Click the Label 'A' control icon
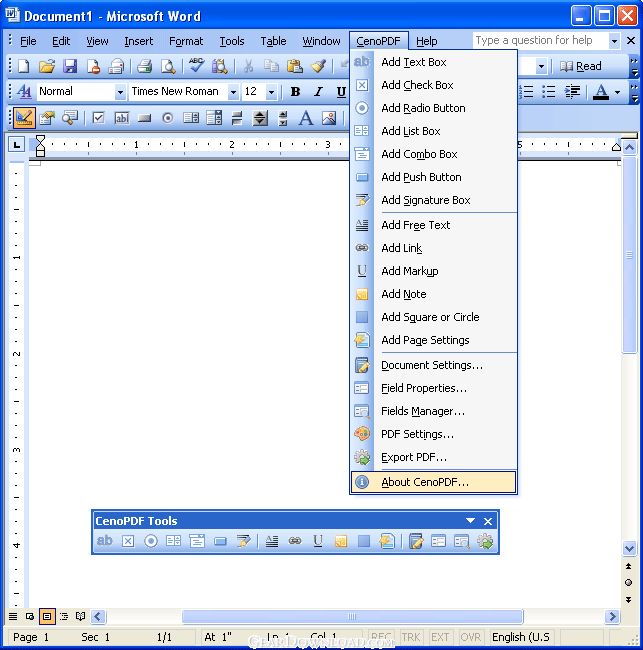 click(x=306, y=118)
